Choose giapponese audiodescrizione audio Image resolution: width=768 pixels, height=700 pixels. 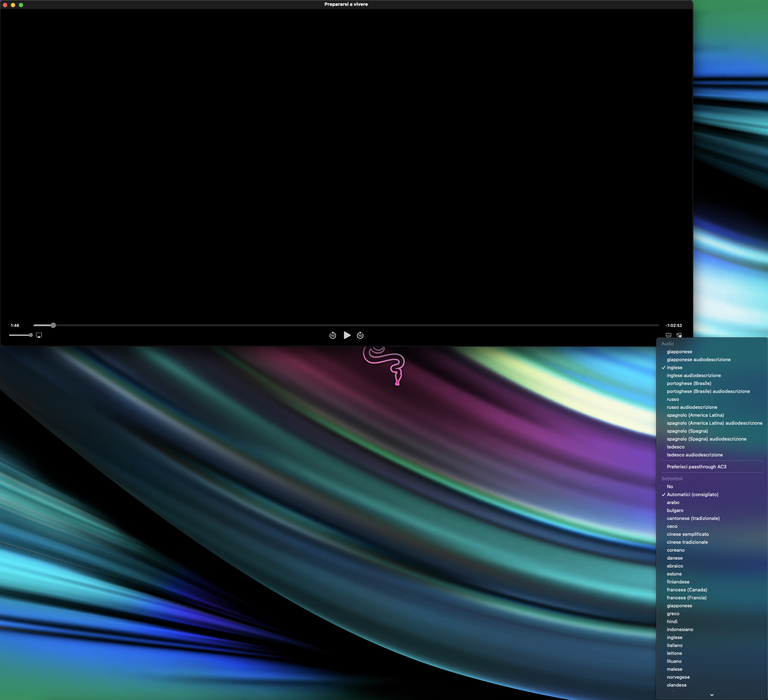pyautogui.click(x=698, y=359)
